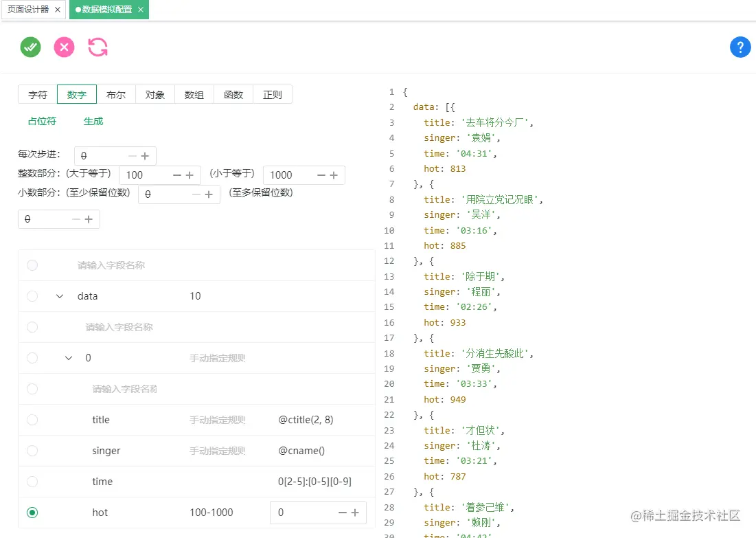The width and height of the screenshot is (756, 538).
Task: Click the pink cancel X icon
Action: (64, 47)
